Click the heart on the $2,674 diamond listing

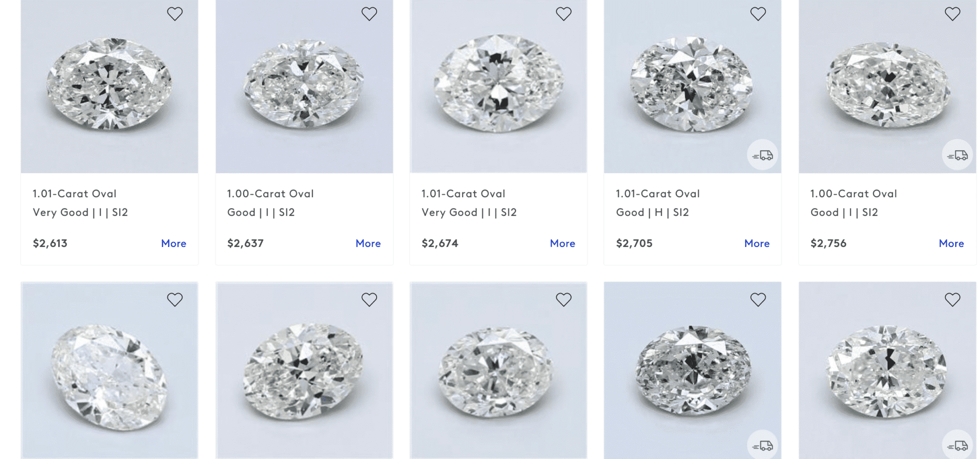pos(564,13)
